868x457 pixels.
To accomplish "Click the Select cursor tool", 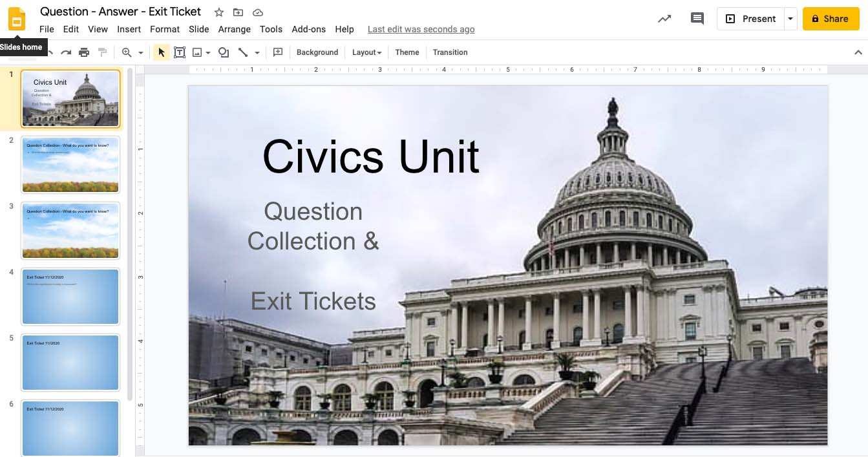I will pyautogui.click(x=162, y=52).
